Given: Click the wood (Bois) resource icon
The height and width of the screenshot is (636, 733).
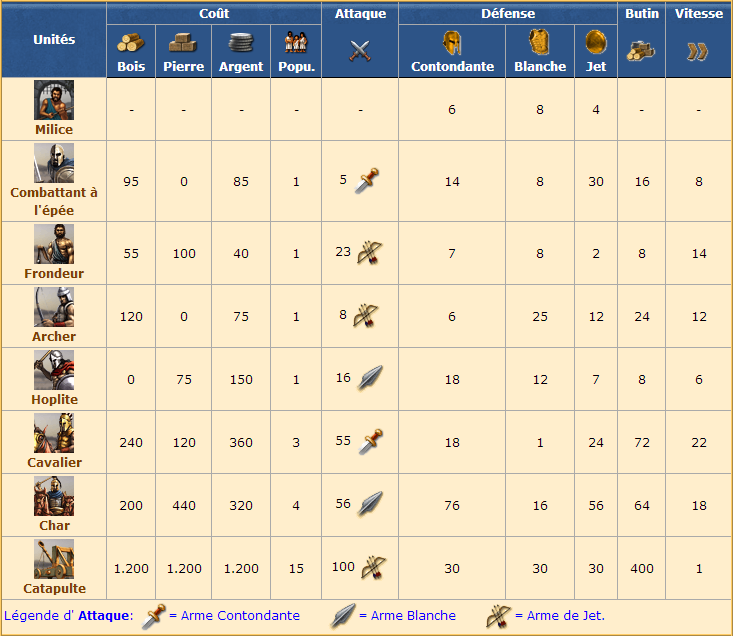Looking at the screenshot, I should [x=131, y=45].
